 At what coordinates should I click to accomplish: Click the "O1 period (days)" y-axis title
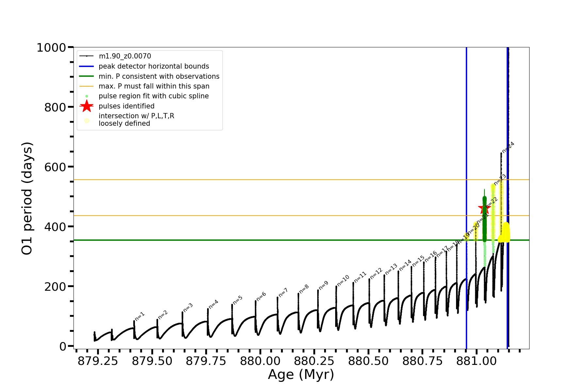click(x=27, y=198)
